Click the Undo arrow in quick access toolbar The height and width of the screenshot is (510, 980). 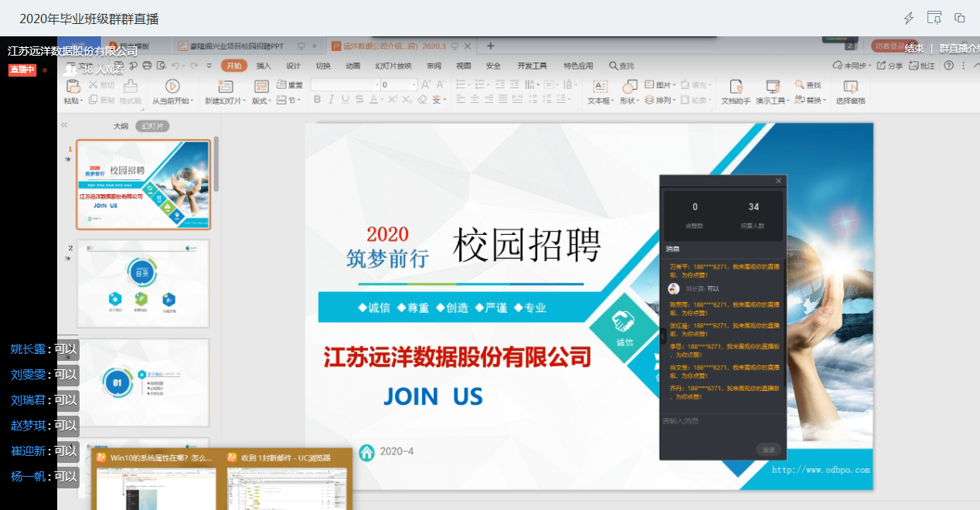click(176, 66)
